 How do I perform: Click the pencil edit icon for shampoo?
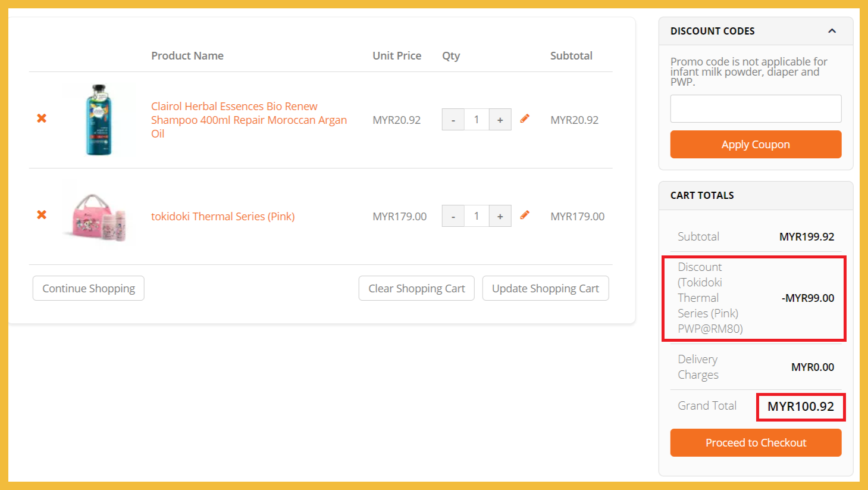point(525,119)
